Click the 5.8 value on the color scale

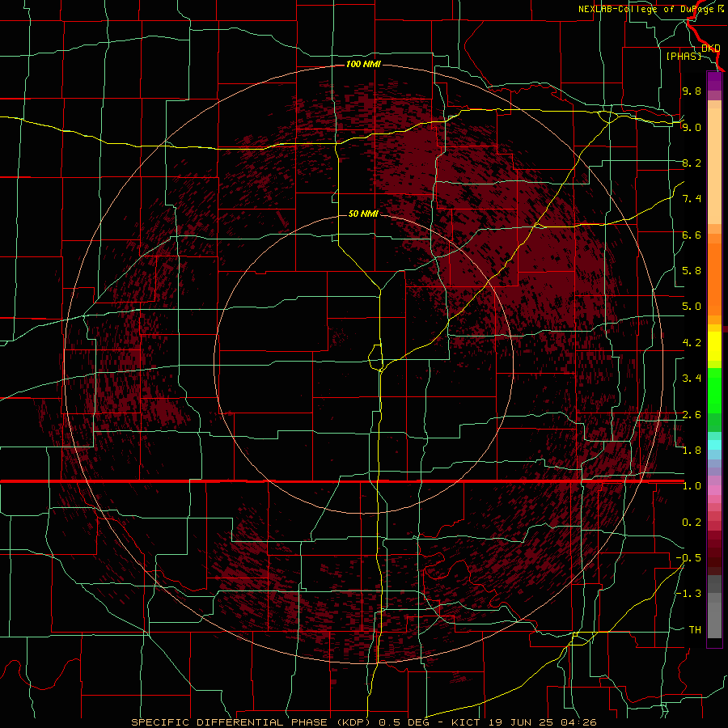(x=692, y=271)
